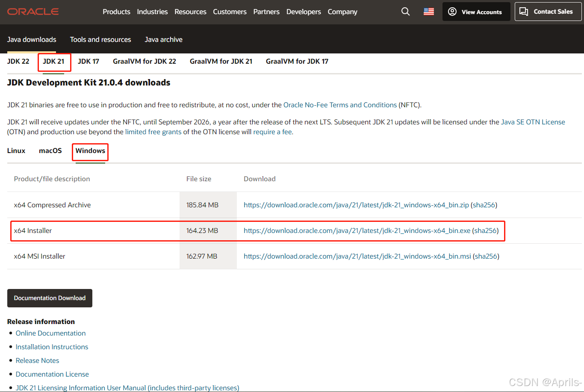Open JDK 21 Licensing Information User Manual link
The height and width of the screenshot is (392, 584).
click(x=127, y=388)
